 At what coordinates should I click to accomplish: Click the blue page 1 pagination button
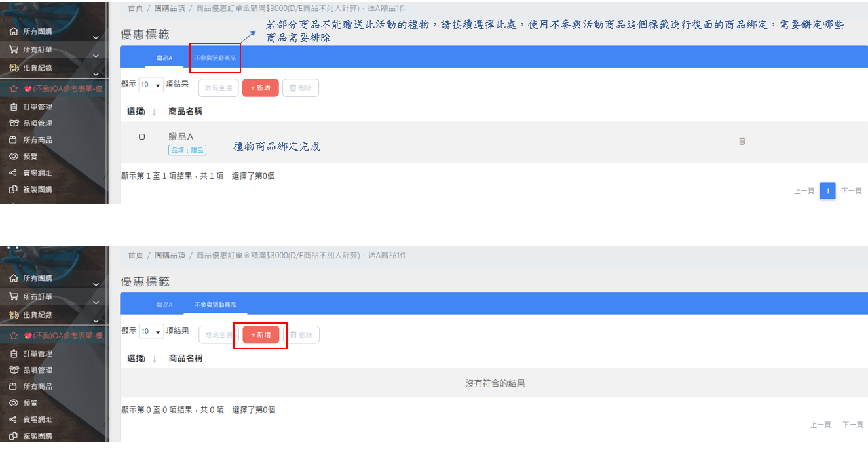point(827,191)
